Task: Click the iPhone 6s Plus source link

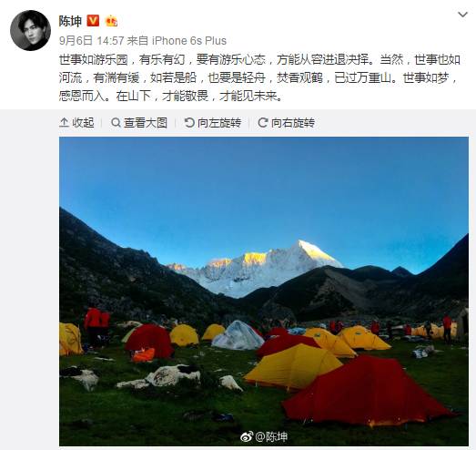Action: pos(189,41)
